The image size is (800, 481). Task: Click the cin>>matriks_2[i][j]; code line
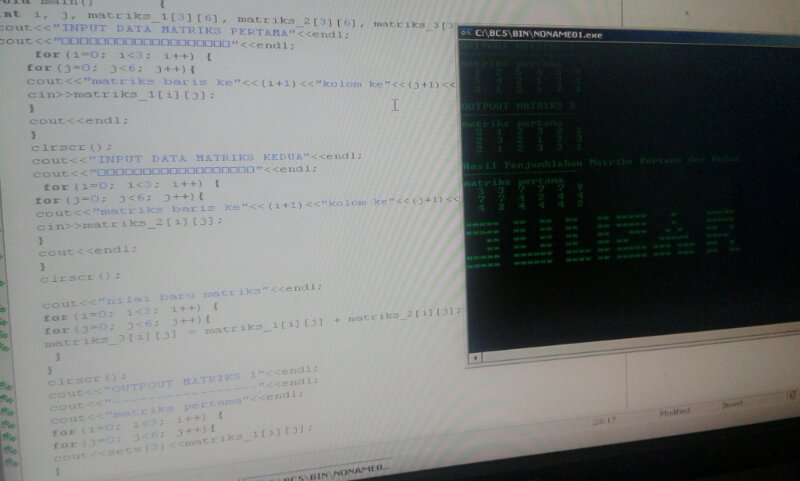pos(130,224)
